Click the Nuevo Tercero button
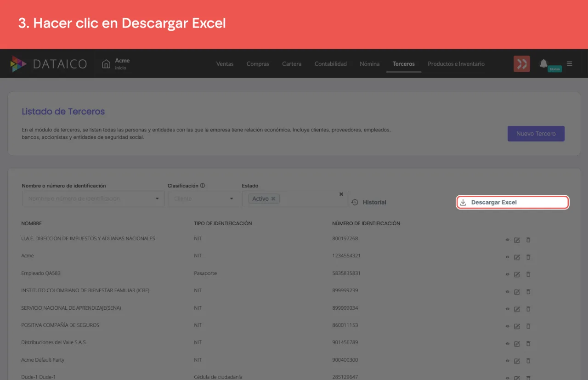This screenshot has width=588, height=380. [x=536, y=134]
